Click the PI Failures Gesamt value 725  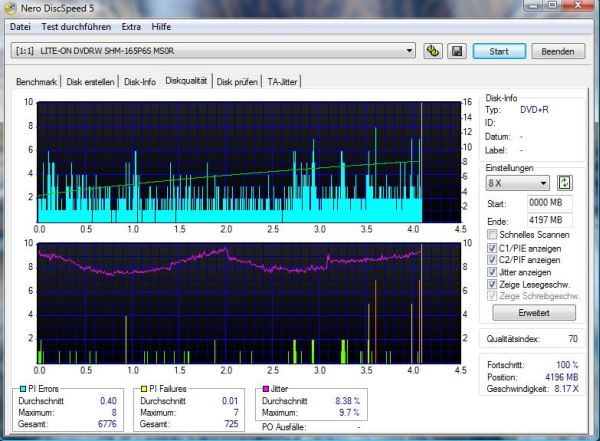[231, 424]
